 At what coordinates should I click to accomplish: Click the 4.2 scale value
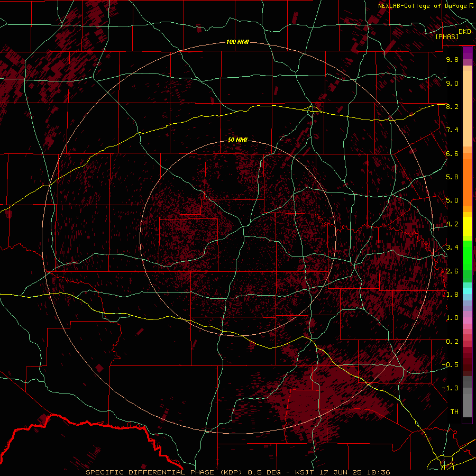(452, 224)
